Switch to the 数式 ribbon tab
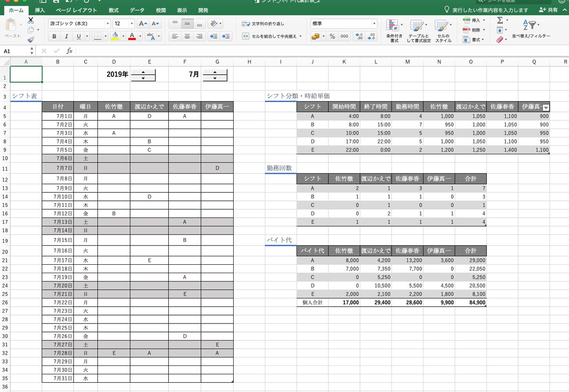569x392 pixels. tap(113, 10)
